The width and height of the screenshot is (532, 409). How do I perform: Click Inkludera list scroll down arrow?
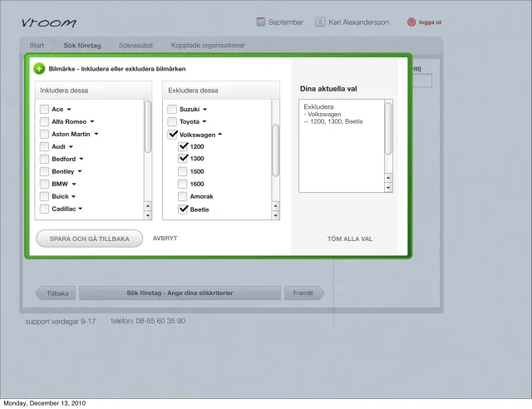click(x=148, y=215)
